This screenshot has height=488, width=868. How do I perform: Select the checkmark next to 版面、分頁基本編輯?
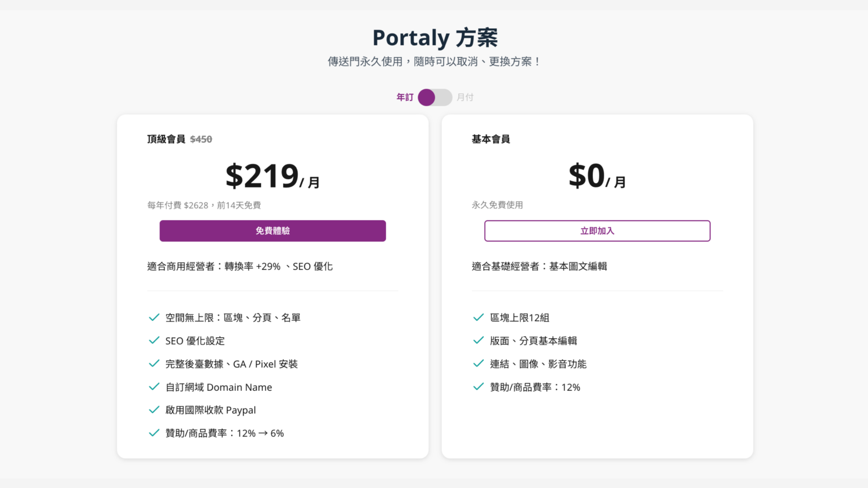478,341
